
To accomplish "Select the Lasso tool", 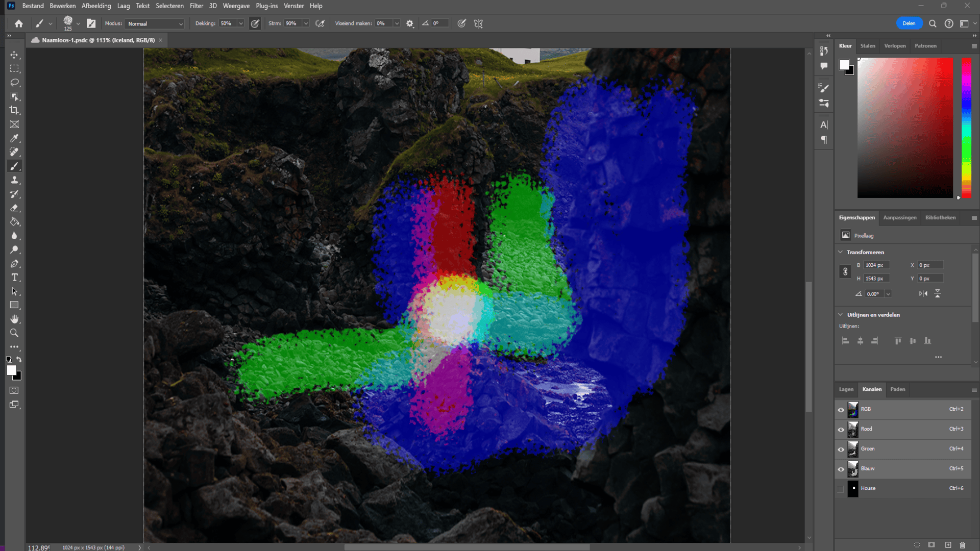I will point(14,83).
